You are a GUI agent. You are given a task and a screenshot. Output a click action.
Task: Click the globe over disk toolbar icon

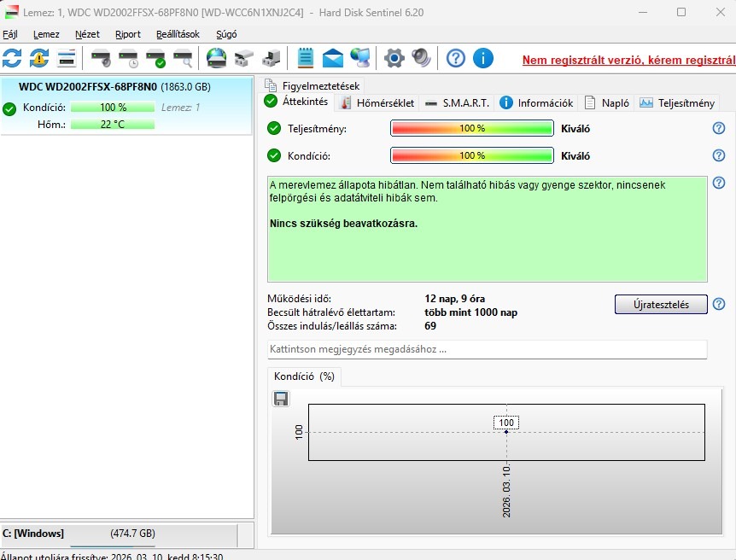pos(216,59)
